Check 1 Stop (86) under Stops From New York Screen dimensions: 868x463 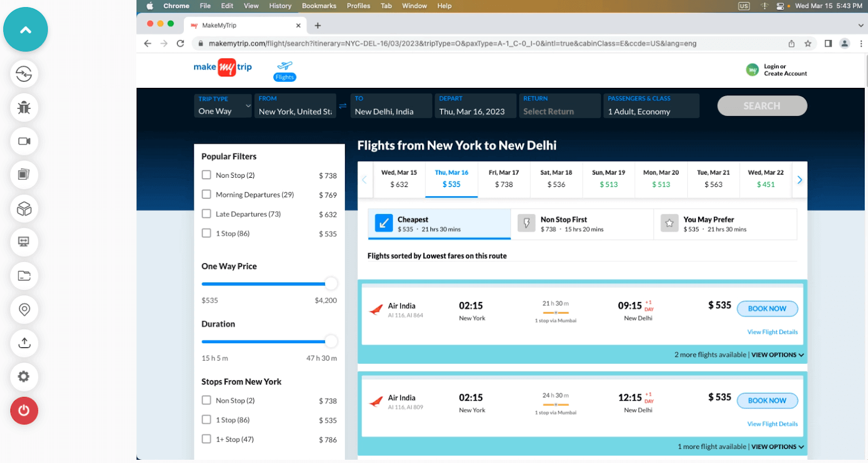206,420
